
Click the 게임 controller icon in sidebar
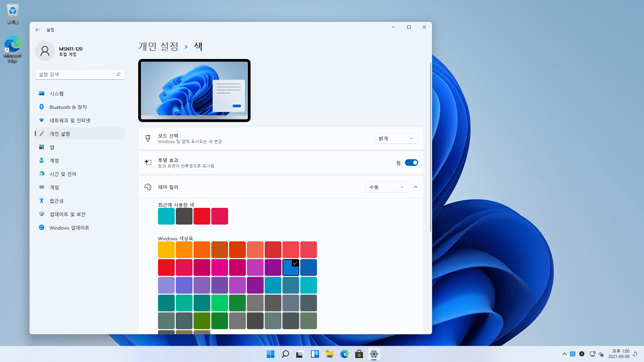[x=42, y=187]
